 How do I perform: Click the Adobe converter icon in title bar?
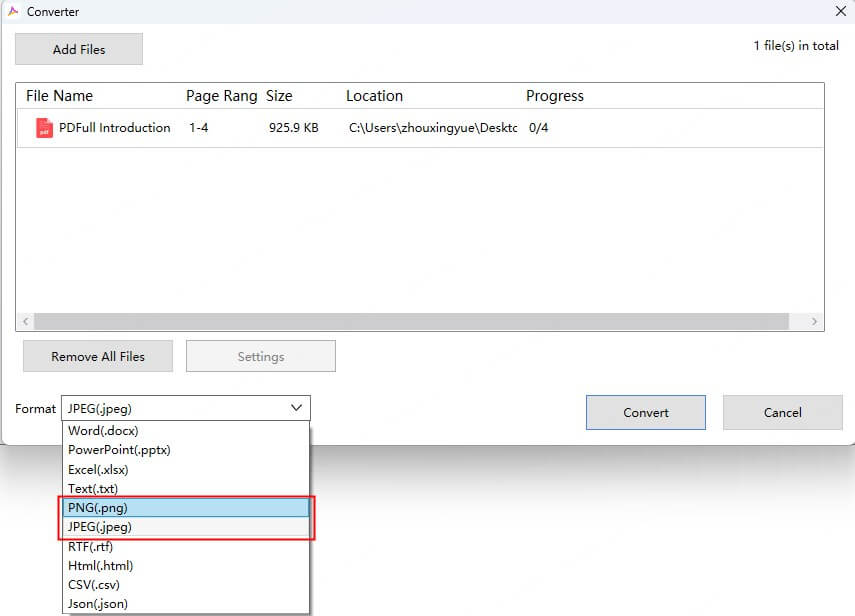click(14, 11)
